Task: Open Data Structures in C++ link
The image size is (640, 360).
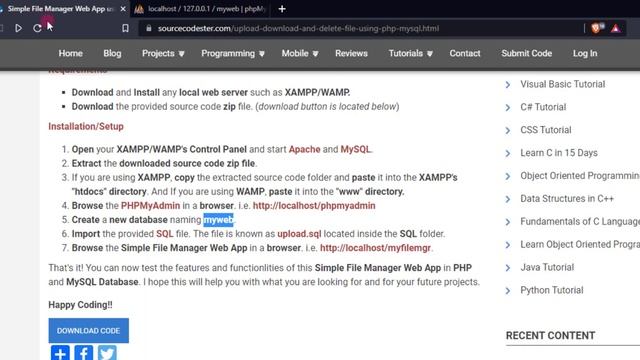Action: (x=567, y=198)
